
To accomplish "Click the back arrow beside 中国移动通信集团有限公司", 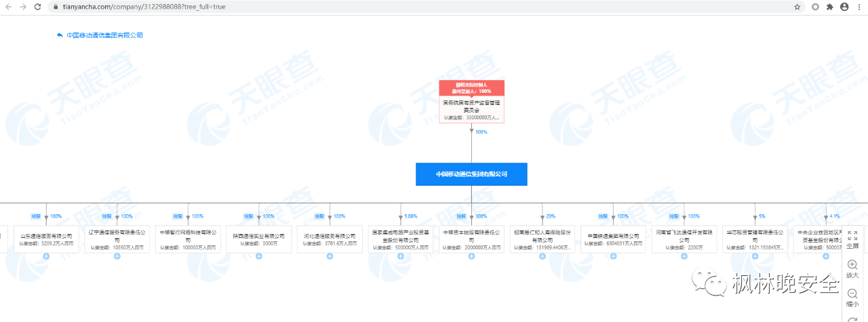I will pos(60,35).
